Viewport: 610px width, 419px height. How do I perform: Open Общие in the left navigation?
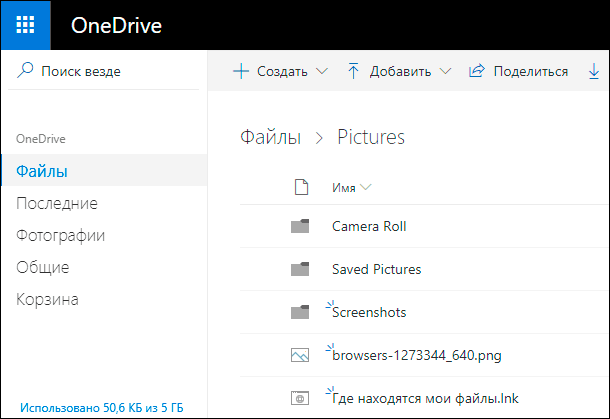tap(43, 267)
